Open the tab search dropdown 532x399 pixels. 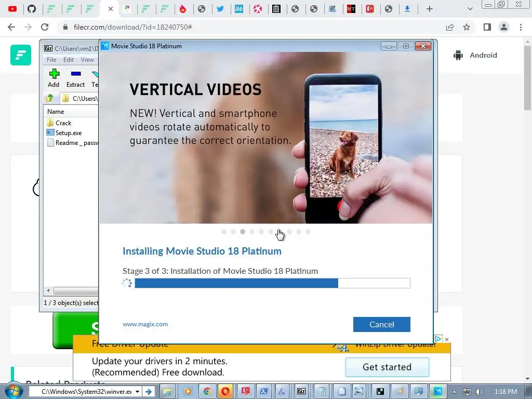470,9
